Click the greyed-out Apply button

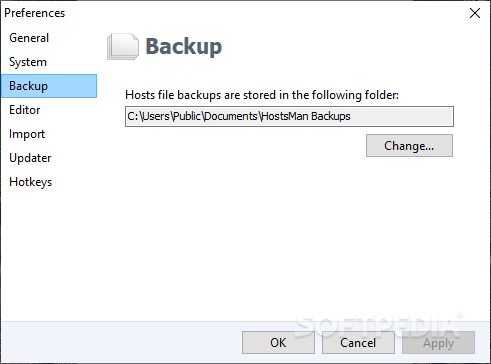438,342
